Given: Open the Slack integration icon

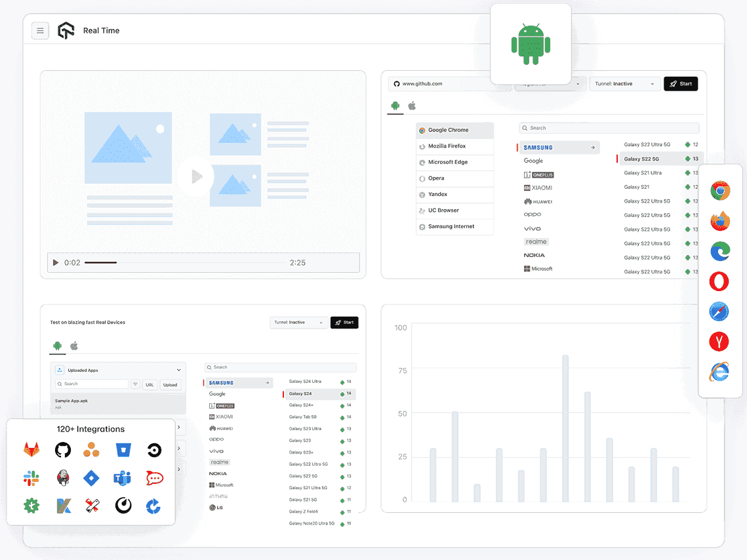Looking at the screenshot, I should point(31,478).
